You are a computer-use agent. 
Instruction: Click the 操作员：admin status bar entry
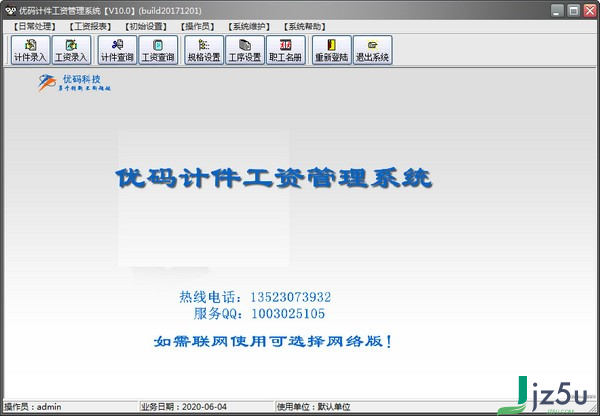[x=33, y=406]
